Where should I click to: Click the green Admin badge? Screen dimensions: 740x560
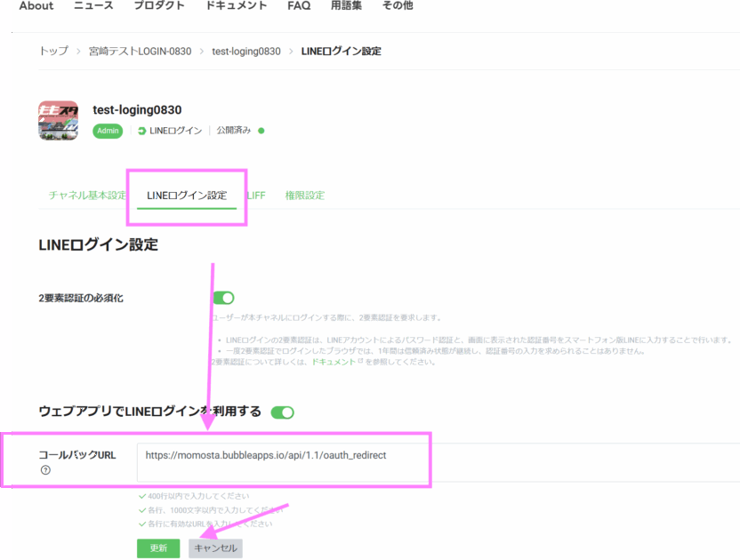pyautogui.click(x=108, y=131)
